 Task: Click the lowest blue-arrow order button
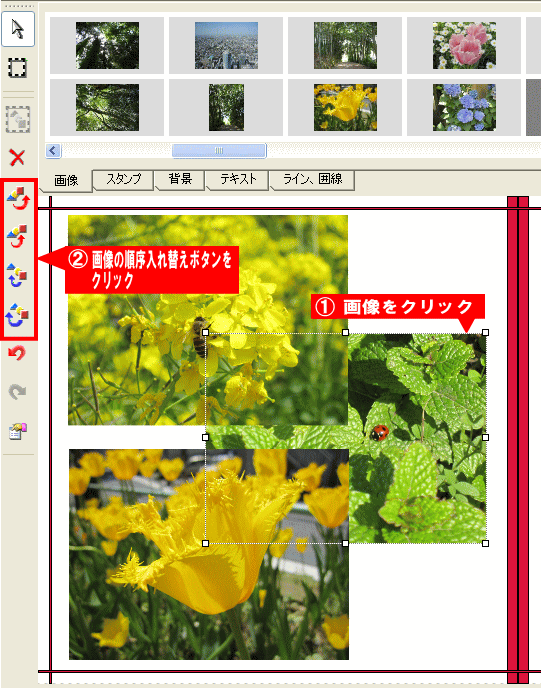[x=18, y=314]
